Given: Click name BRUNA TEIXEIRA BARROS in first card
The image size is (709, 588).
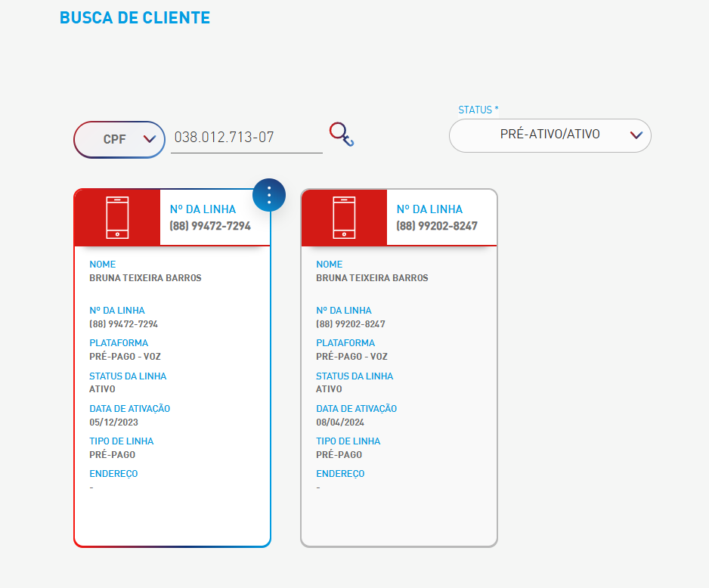Looking at the screenshot, I should (145, 278).
